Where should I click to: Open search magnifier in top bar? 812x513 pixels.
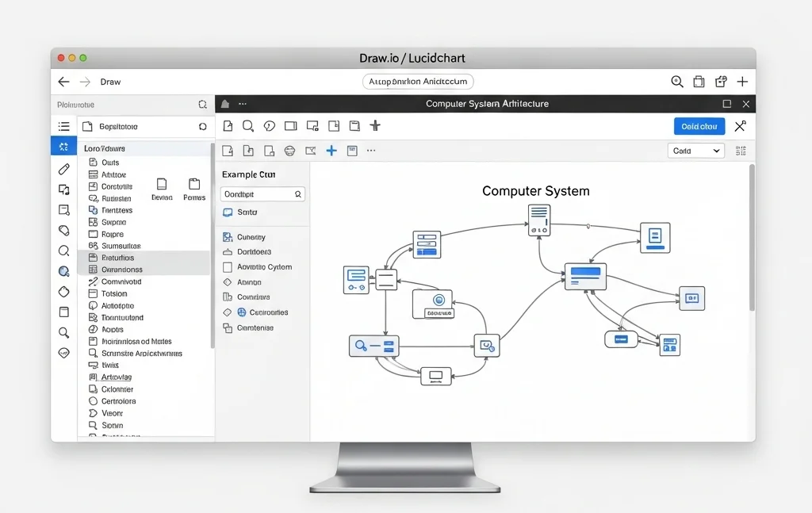click(x=677, y=82)
